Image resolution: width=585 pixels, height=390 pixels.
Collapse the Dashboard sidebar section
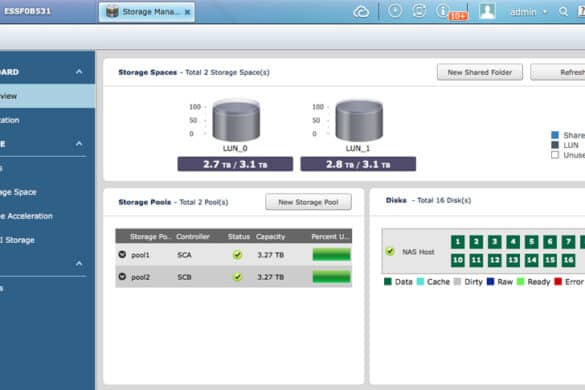tap(79, 71)
